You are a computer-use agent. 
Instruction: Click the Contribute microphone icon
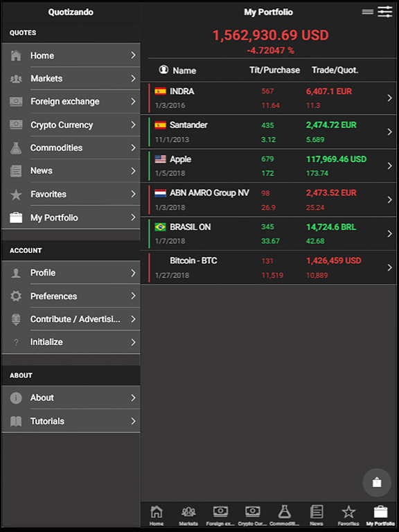[x=16, y=319]
